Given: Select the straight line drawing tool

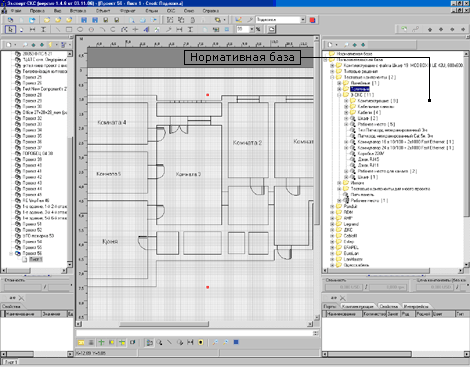Looking at the screenshot, I should coord(58,30).
